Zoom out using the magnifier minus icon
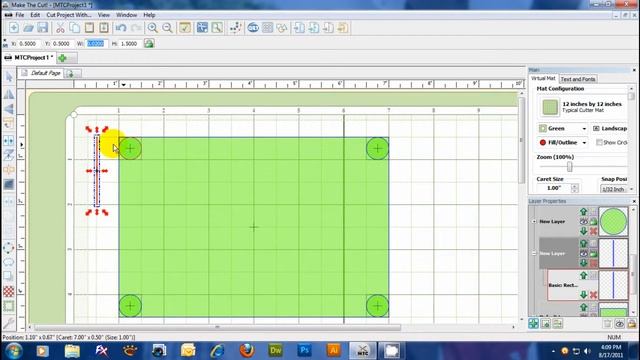 tap(167, 28)
